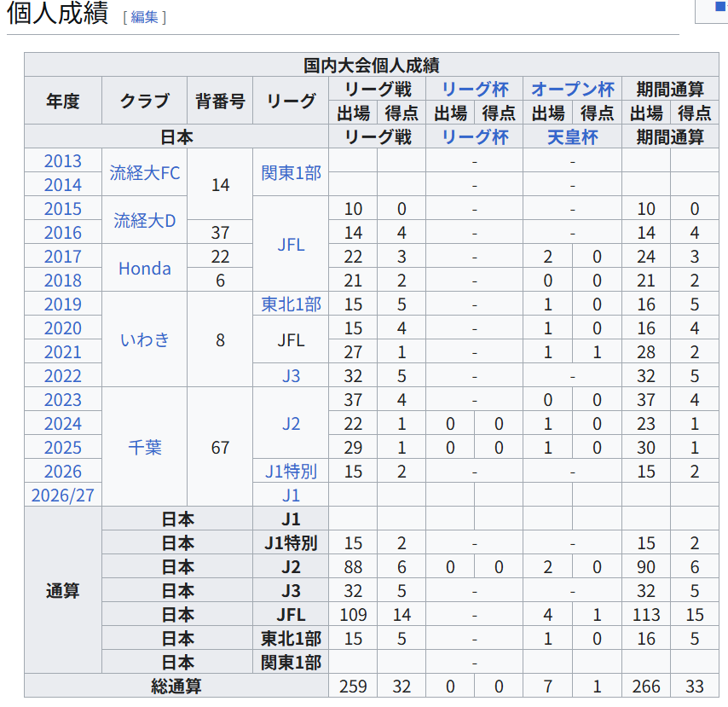The height and width of the screenshot is (707, 728).
Task: Click squad number 37 cell
Action: click(220, 233)
